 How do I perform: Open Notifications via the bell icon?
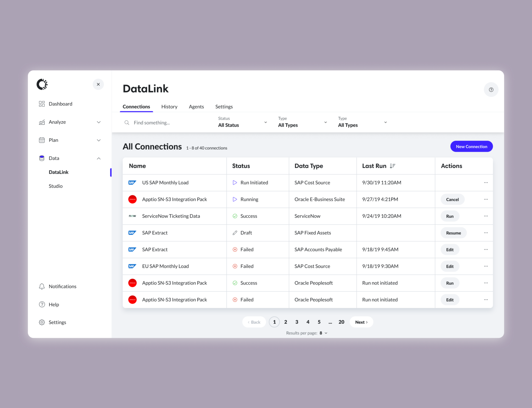[x=42, y=286]
